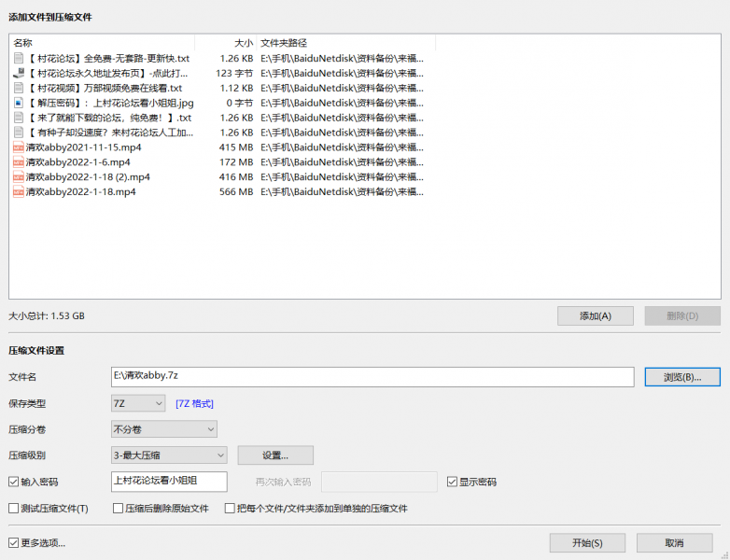Click the 万部视频免费在线看.txt file icon

[19, 88]
